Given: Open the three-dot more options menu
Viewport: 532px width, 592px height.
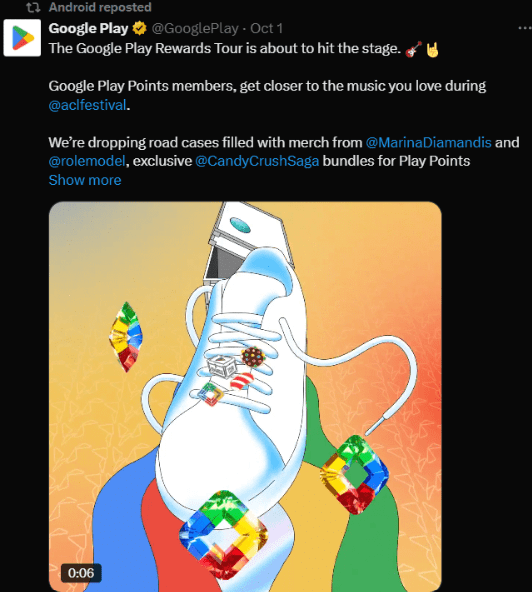Looking at the screenshot, I should tap(525, 28).
